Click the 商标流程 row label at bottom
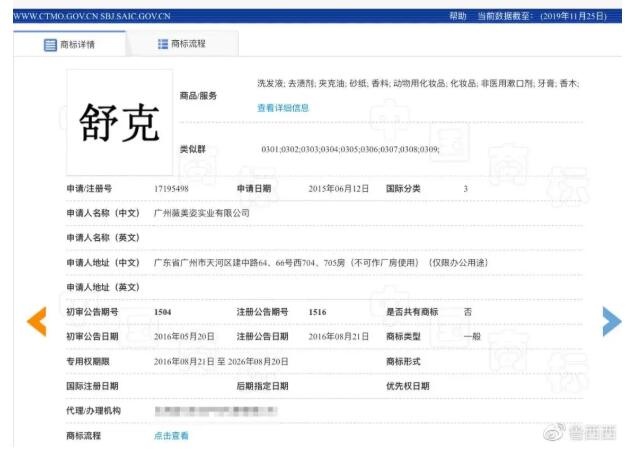Screen dimensions: 635x449 [83, 436]
